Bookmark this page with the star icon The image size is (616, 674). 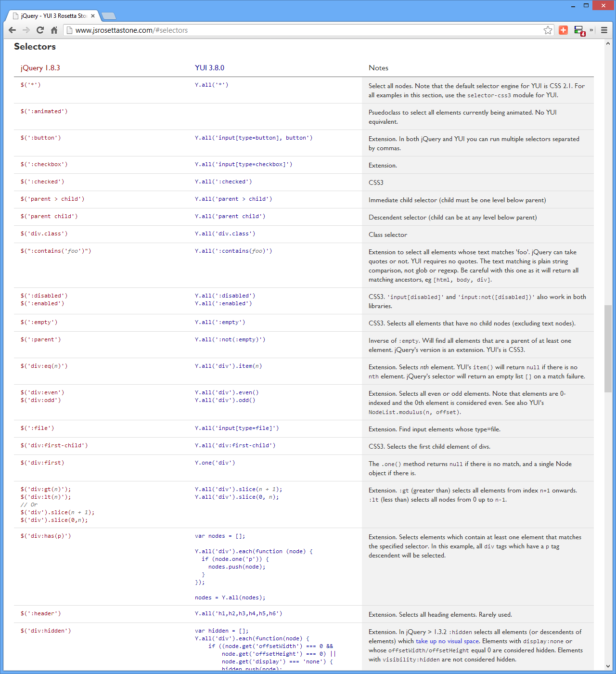click(548, 30)
